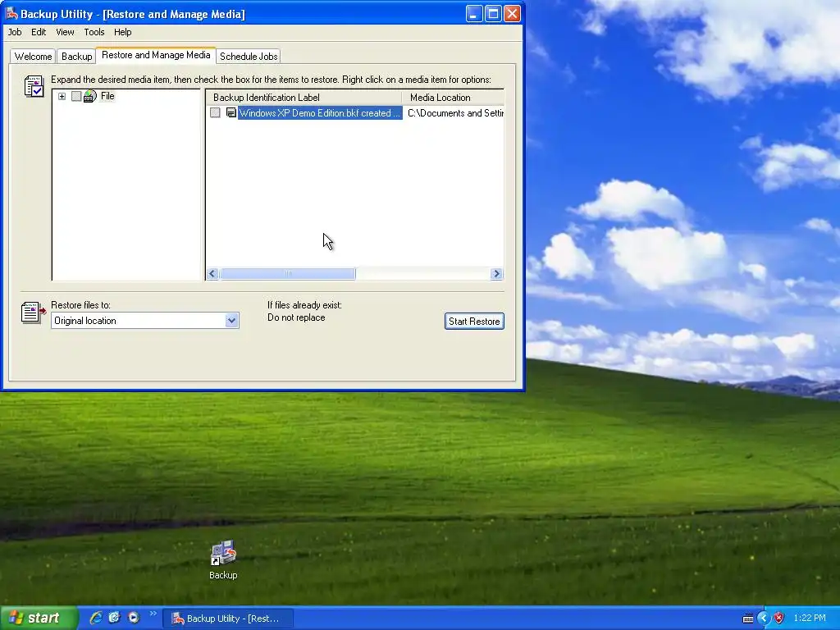Click the backup set icon beside Windows XP Demo Edition.bkf

pyautogui.click(x=231, y=112)
